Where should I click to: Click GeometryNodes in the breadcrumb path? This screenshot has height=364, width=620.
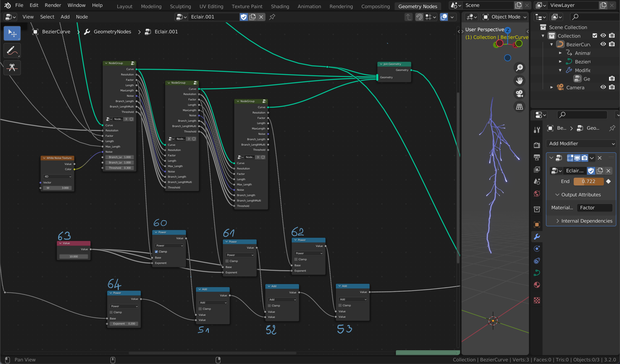[112, 32]
